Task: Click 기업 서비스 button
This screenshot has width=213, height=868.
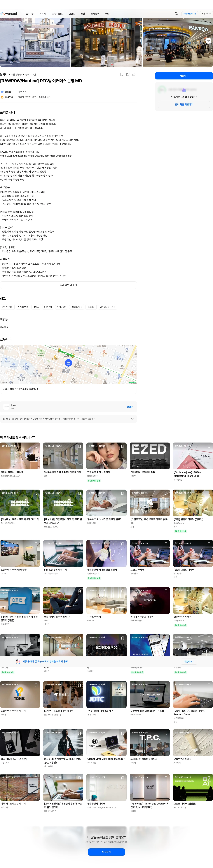Action: point(206,14)
